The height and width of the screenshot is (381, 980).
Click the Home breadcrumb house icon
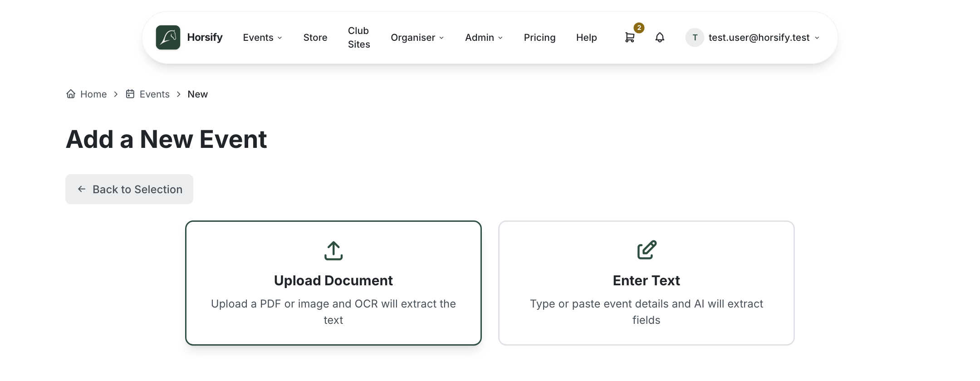[71, 94]
